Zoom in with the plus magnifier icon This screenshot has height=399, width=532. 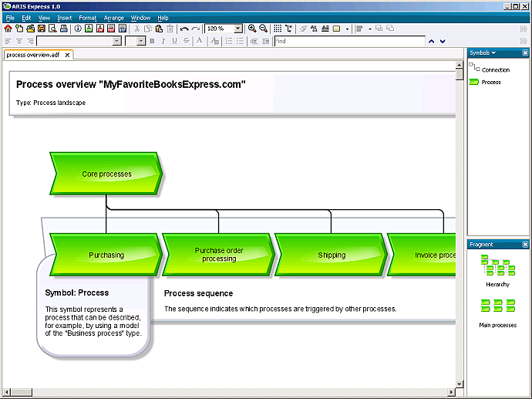tap(252, 29)
